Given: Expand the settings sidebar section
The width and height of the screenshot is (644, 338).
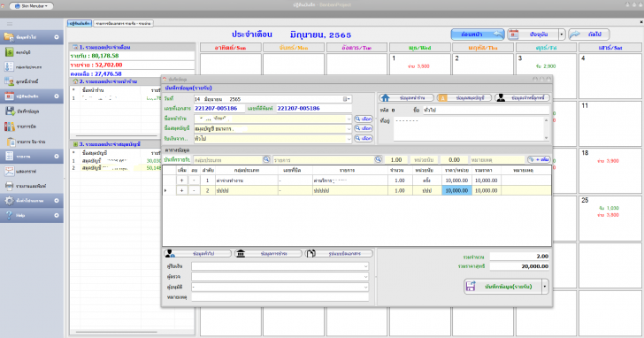Looking at the screenshot, I should pos(57,201).
